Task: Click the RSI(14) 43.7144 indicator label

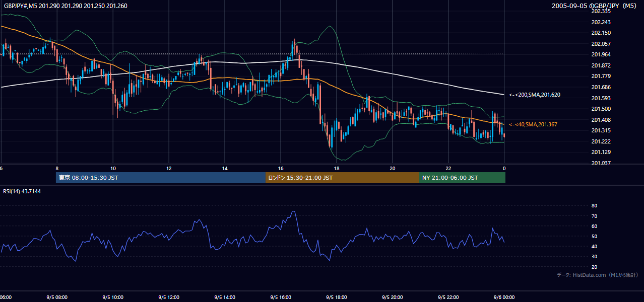Action: pyautogui.click(x=22, y=191)
